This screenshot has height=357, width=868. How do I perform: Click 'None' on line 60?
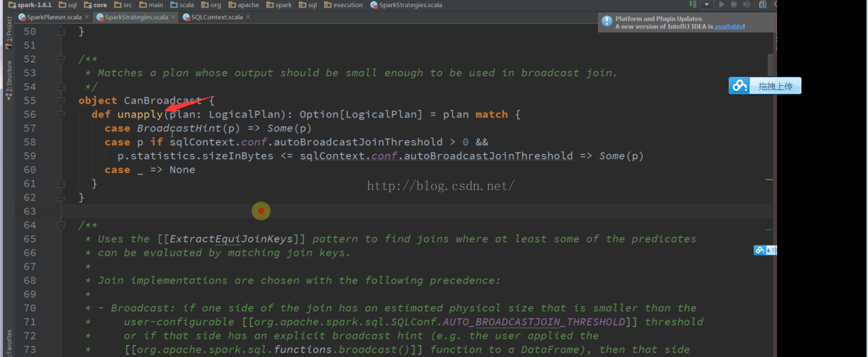tap(182, 170)
